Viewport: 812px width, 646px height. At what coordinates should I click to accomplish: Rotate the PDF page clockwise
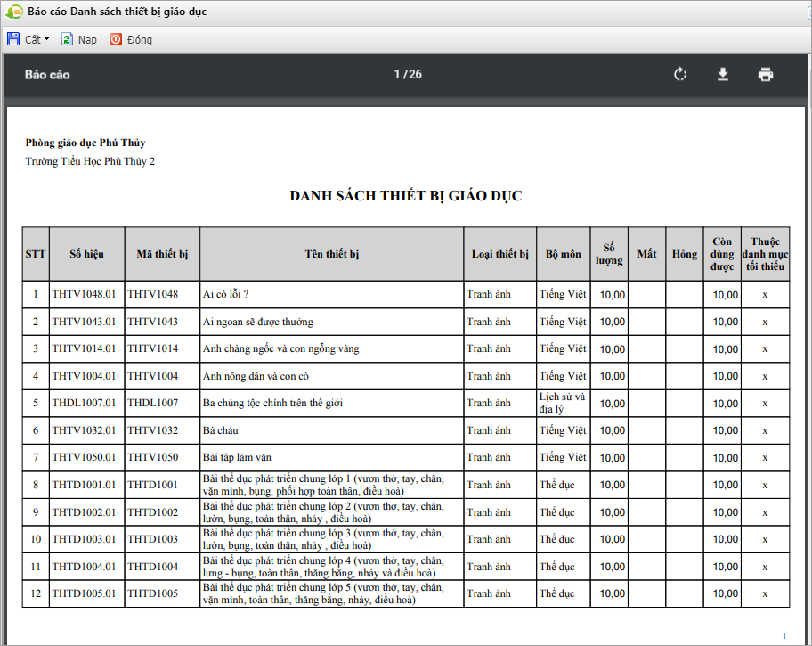click(680, 75)
